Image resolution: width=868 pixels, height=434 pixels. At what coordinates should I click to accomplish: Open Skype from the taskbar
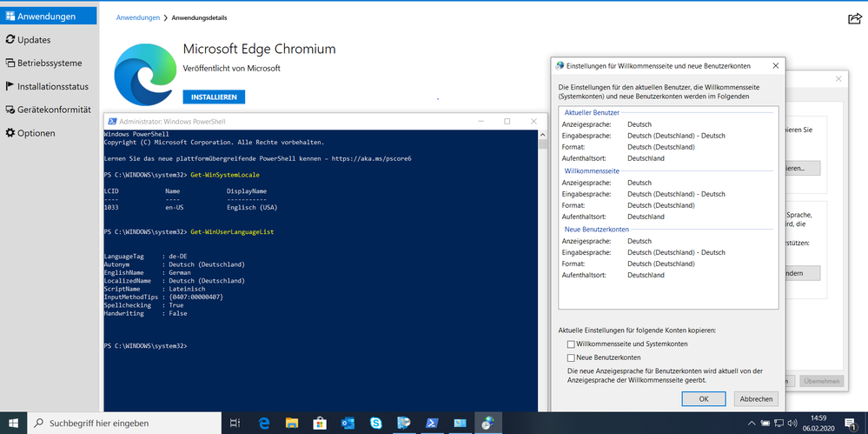pos(376,423)
